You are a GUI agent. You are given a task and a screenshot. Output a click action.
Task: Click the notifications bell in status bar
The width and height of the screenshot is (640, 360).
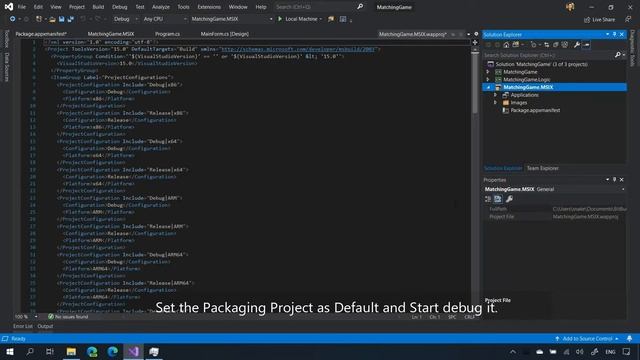click(629, 338)
